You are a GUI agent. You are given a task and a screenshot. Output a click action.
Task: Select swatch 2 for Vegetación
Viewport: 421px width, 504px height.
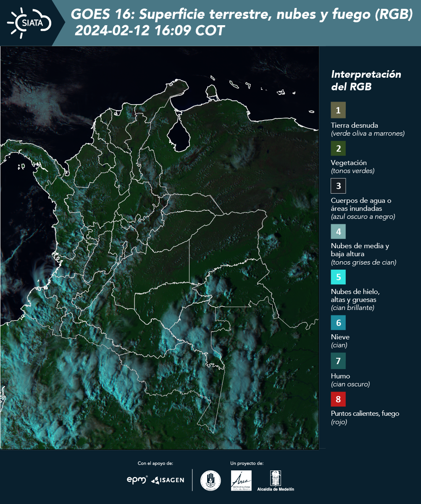pos(338,148)
